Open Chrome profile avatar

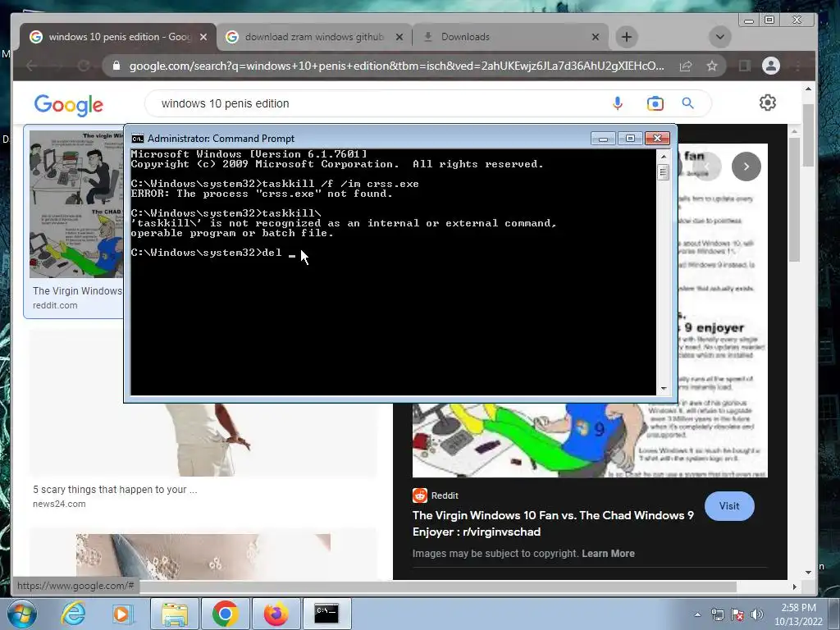point(771,66)
